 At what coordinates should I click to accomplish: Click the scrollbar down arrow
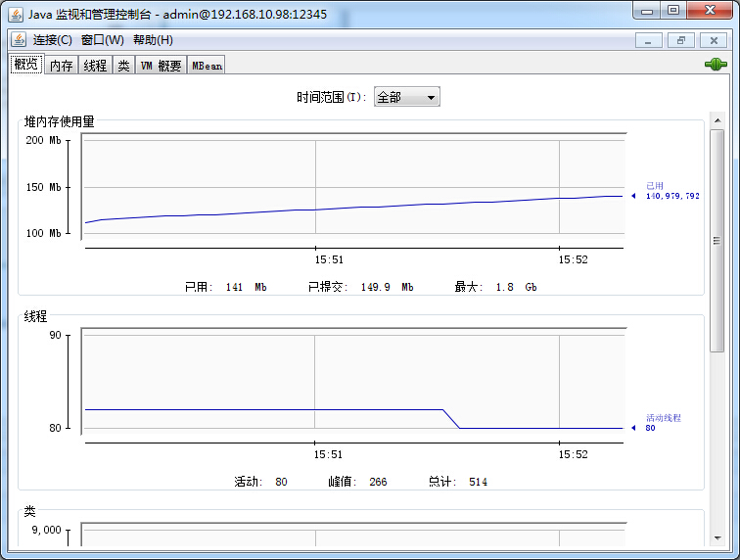click(717, 537)
